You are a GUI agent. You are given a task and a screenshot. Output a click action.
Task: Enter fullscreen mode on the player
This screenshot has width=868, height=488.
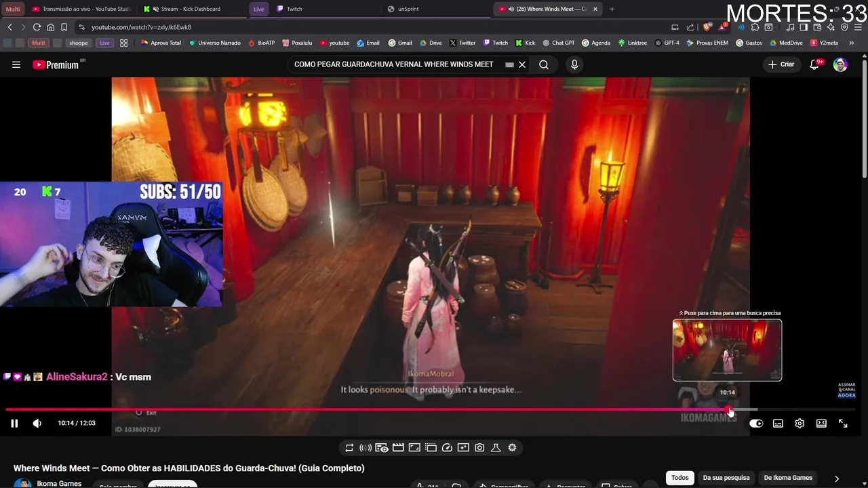click(x=843, y=424)
